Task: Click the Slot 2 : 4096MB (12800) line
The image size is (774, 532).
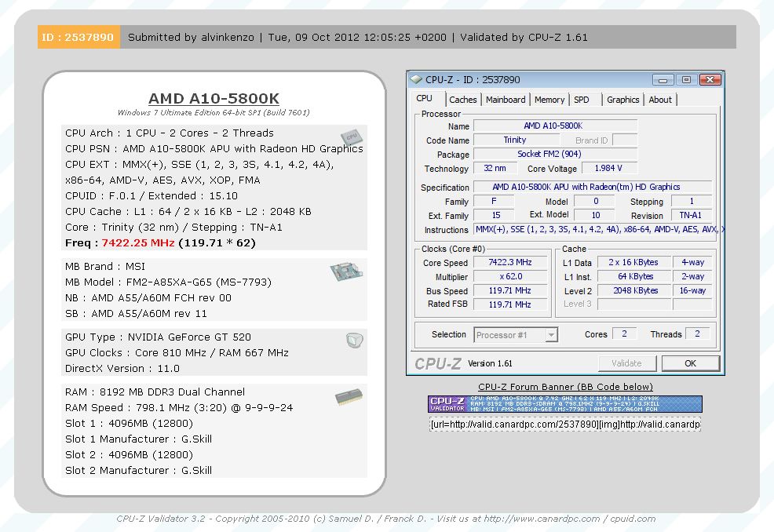Action: (129, 455)
